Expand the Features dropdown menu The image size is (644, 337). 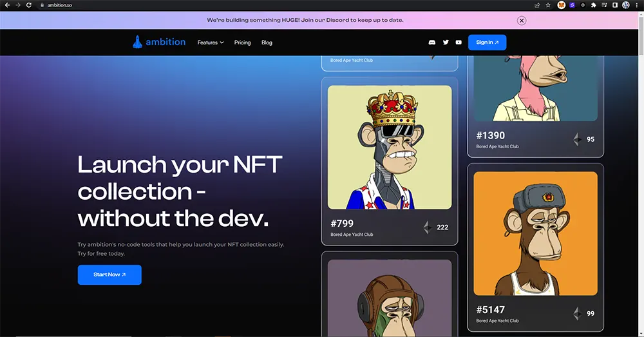(211, 43)
